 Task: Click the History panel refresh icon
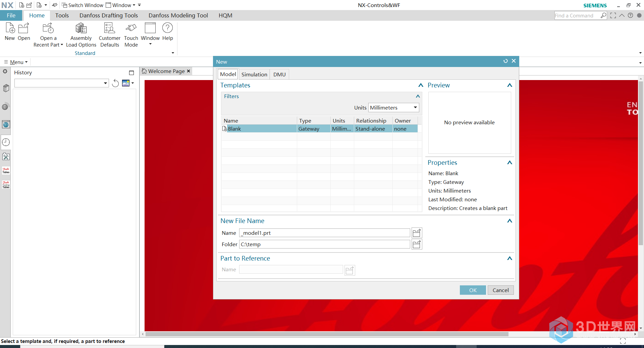pyautogui.click(x=115, y=83)
